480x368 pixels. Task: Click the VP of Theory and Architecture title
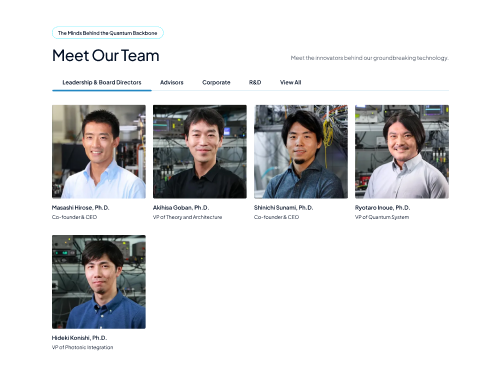coord(187,217)
